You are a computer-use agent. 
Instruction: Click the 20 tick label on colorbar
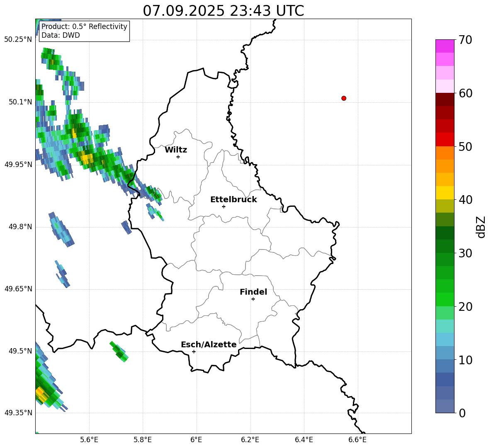(465, 307)
